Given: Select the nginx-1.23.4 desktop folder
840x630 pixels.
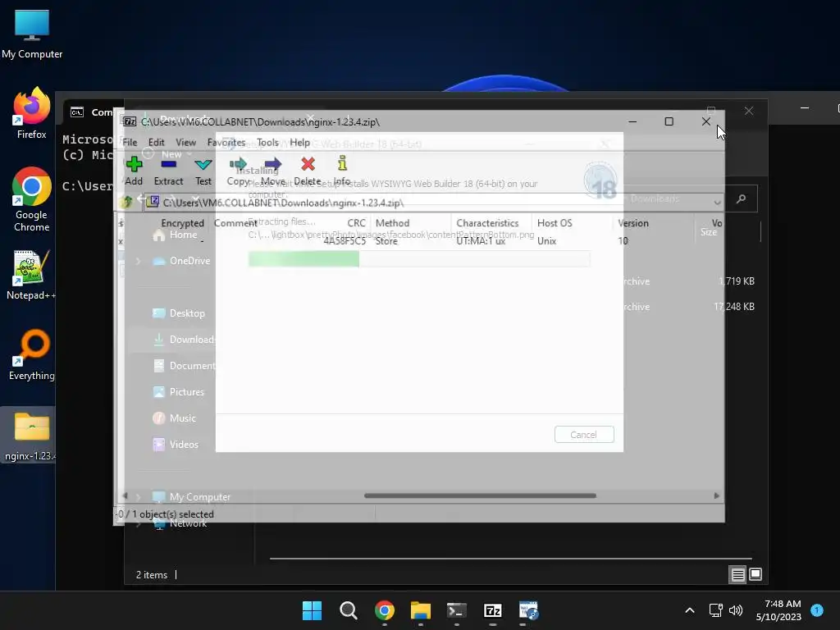Looking at the screenshot, I should 30,435.
